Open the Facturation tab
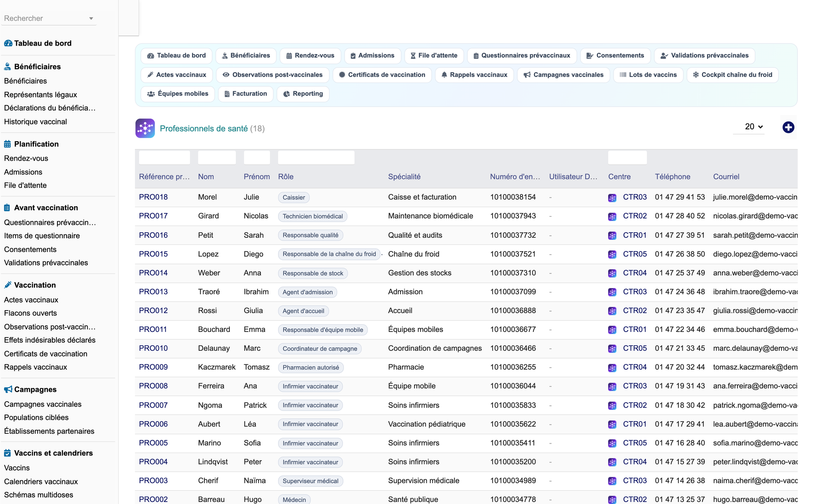Screen dimensions: 815x504 [245, 94]
